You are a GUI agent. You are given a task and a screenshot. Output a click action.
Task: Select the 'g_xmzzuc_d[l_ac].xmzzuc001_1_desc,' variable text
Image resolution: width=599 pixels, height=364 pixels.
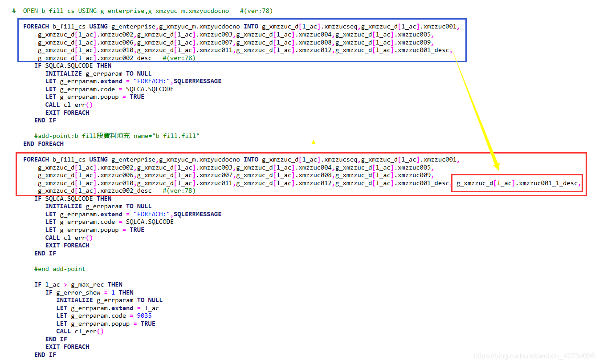tap(518, 183)
